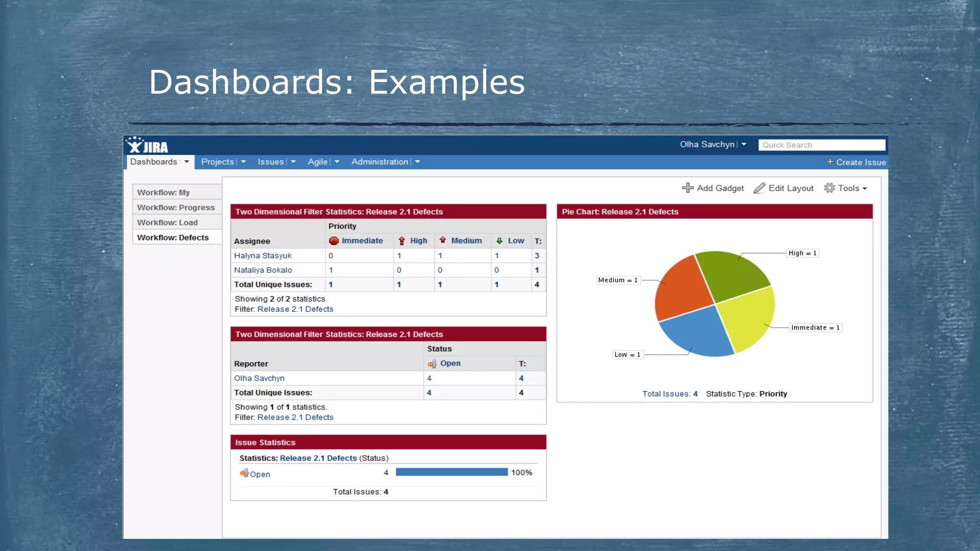Click the Open status column link
The width and height of the screenshot is (980, 551).
(x=450, y=363)
